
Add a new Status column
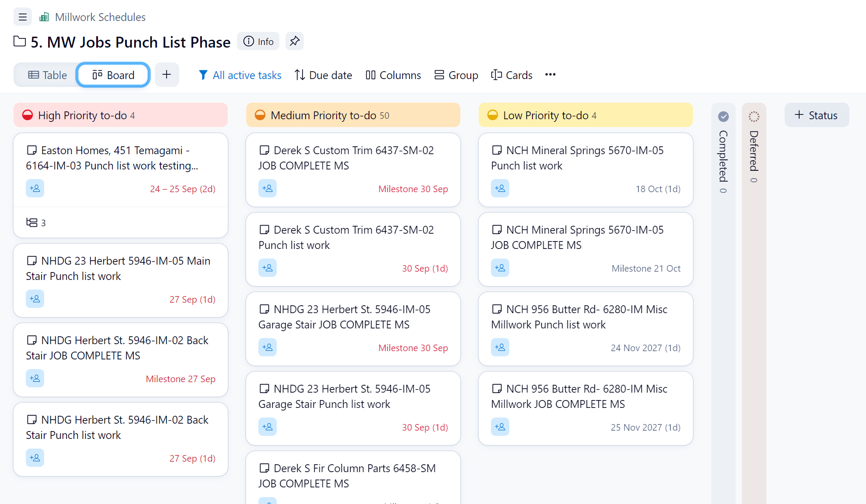(817, 115)
